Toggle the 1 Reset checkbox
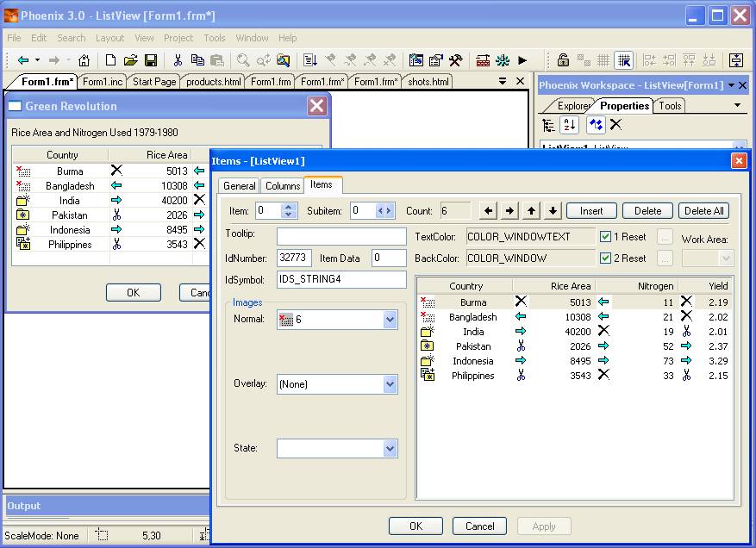Screen dimensions: 756x548 coord(605,237)
